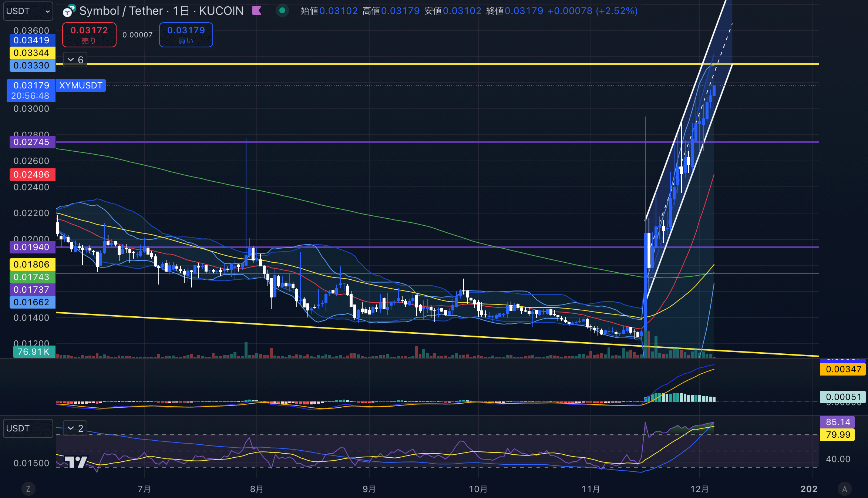Click the purple 85.14 RSI label
The image size is (868, 498).
pyautogui.click(x=838, y=422)
